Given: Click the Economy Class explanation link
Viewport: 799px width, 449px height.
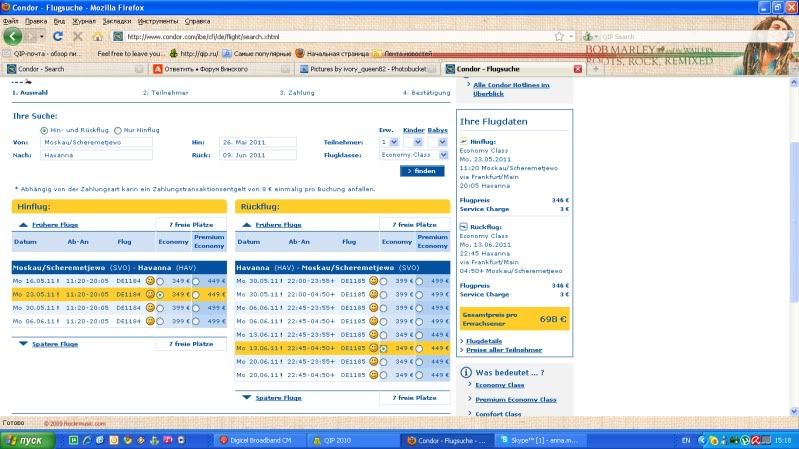Looking at the screenshot, I should tap(499, 385).
